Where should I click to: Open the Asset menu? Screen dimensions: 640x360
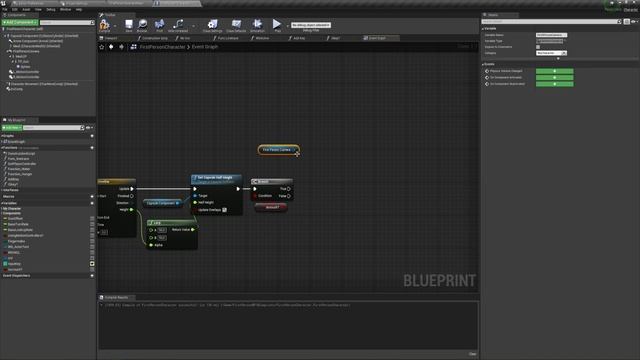(x=26, y=9)
